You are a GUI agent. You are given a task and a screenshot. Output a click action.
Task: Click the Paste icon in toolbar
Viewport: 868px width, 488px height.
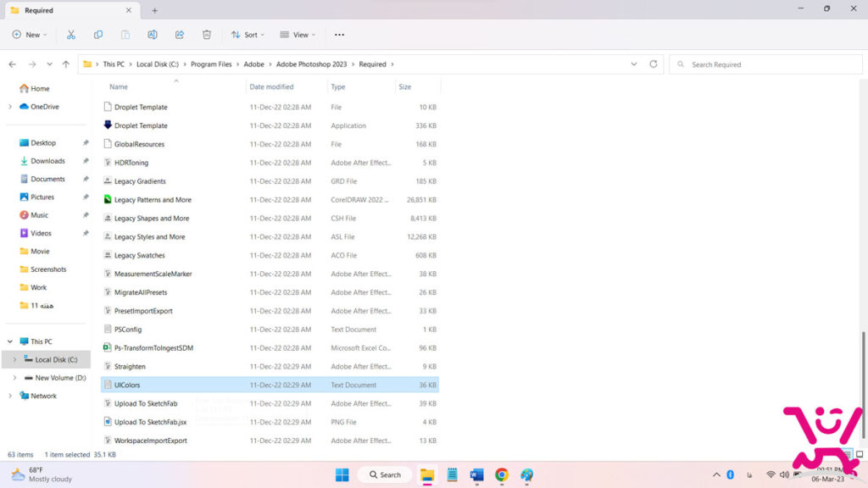tap(125, 35)
